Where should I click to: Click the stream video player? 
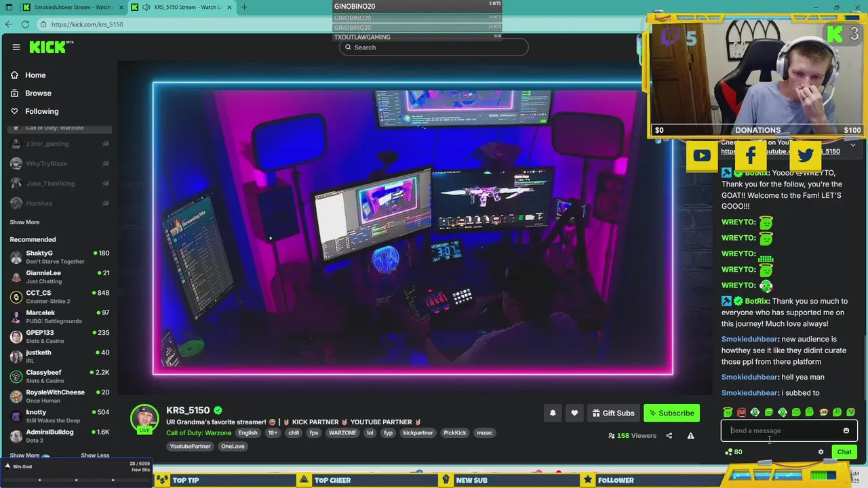coord(414,228)
